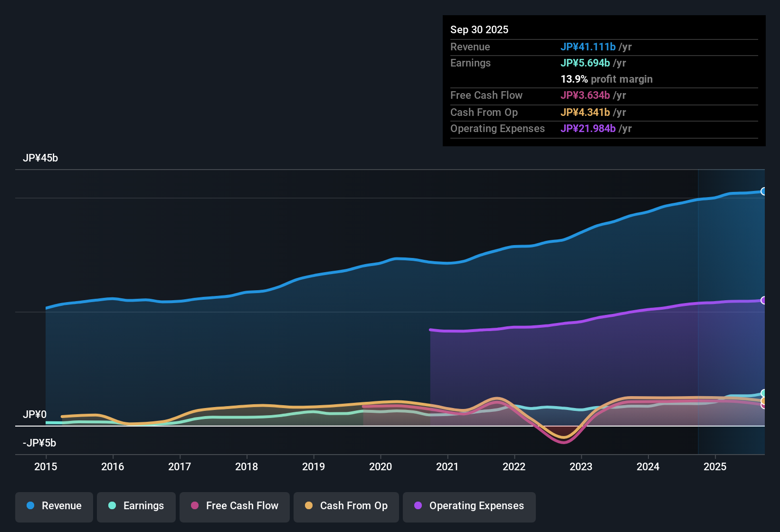Screen dimensions: 780x532
Task: Select the 2020 label on the timeline axis
Action: coord(380,467)
